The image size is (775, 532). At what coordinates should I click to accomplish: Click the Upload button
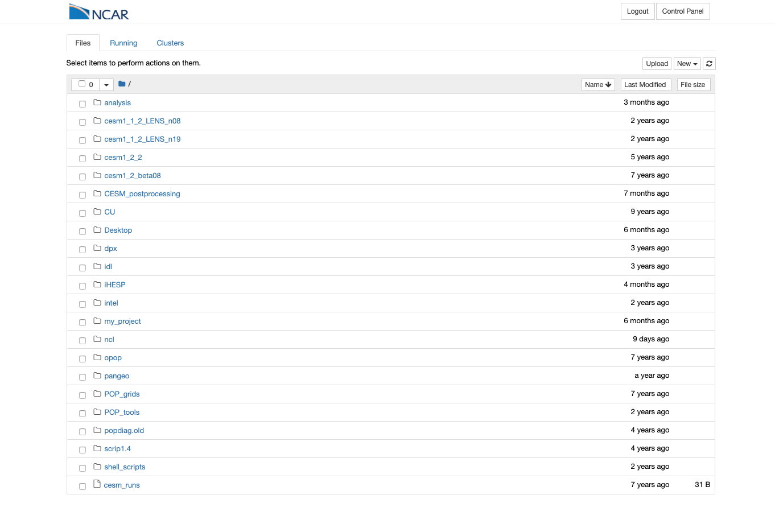tap(657, 64)
